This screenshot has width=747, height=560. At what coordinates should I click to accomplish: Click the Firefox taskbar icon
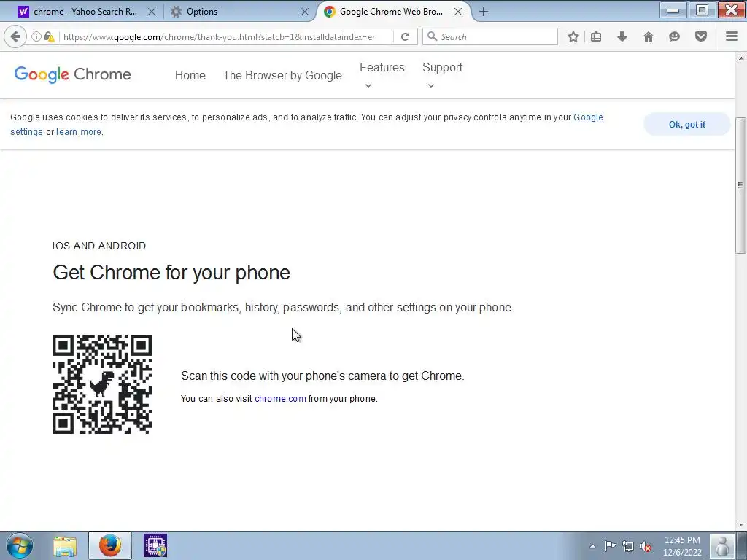click(110, 545)
